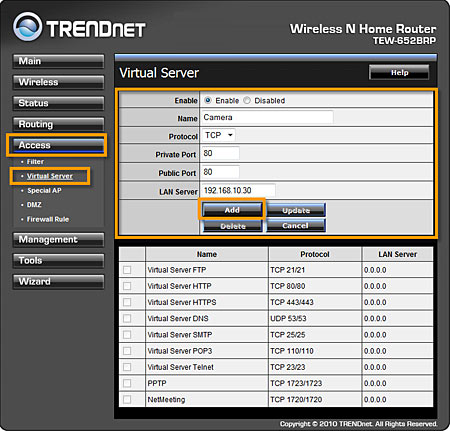The width and height of the screenshot is (450, 431).
Task: Select the Enable radio button
Action: (208, 100)
